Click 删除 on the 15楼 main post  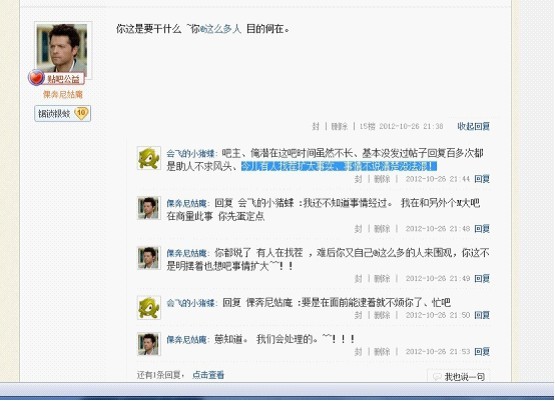pos(339,126)
